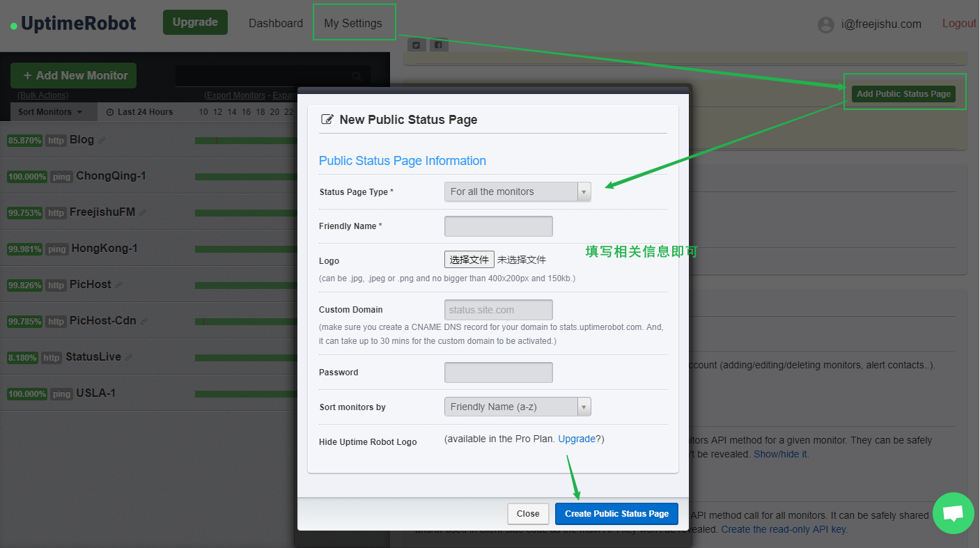Go to the Dashboard tab
This screenshot has height=548, width=980.
276,23
